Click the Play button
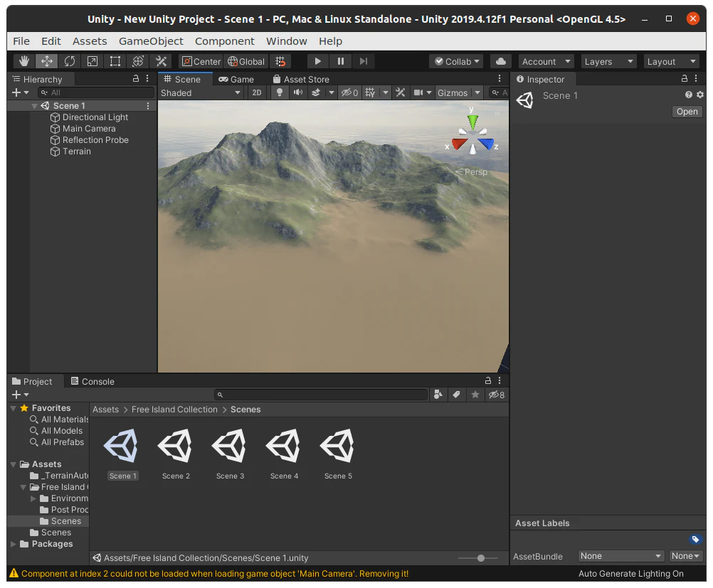Screen dimensions: 713x588 pyautogui.click(x=318, y=62)
